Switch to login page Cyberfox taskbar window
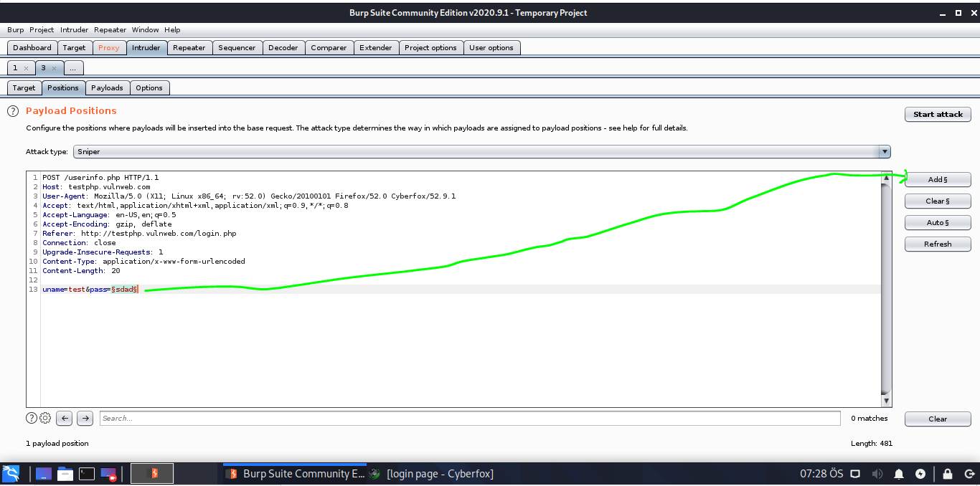Screen dimensions: 980x486 (432, 474)
